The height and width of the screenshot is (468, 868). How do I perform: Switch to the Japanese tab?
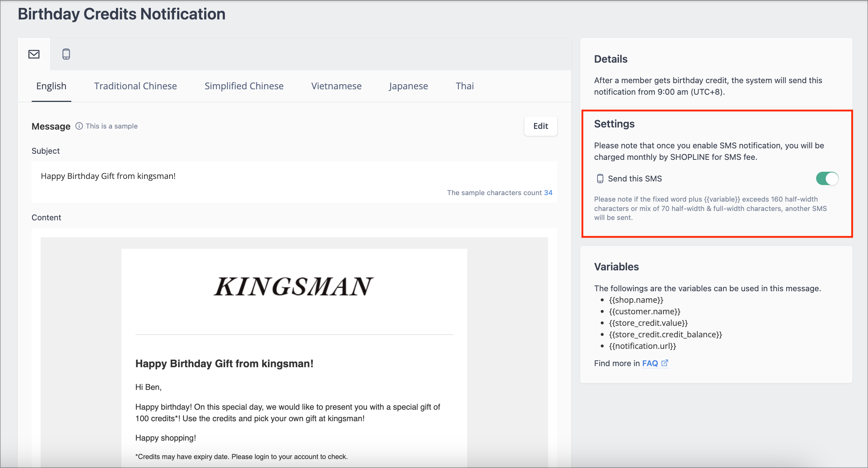click(408, 86)
